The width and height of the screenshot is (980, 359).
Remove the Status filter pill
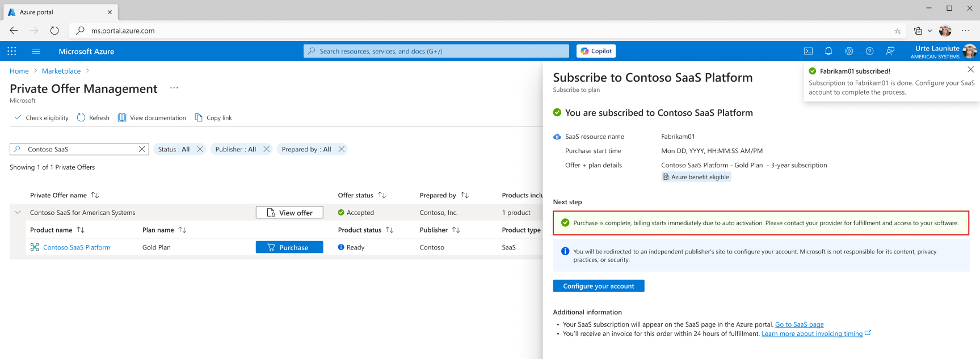click(200, 149)
